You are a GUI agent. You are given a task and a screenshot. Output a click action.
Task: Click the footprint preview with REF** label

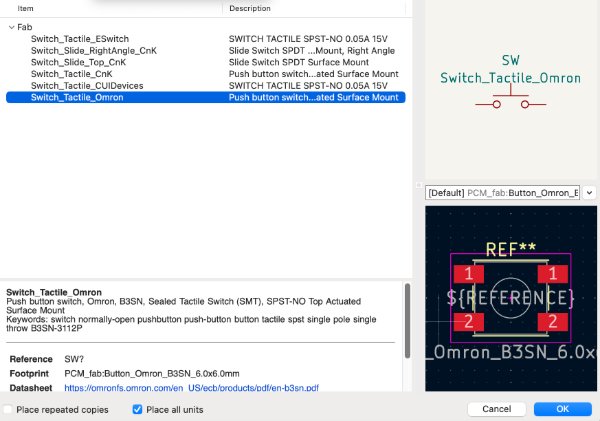[x=511, y=299]
